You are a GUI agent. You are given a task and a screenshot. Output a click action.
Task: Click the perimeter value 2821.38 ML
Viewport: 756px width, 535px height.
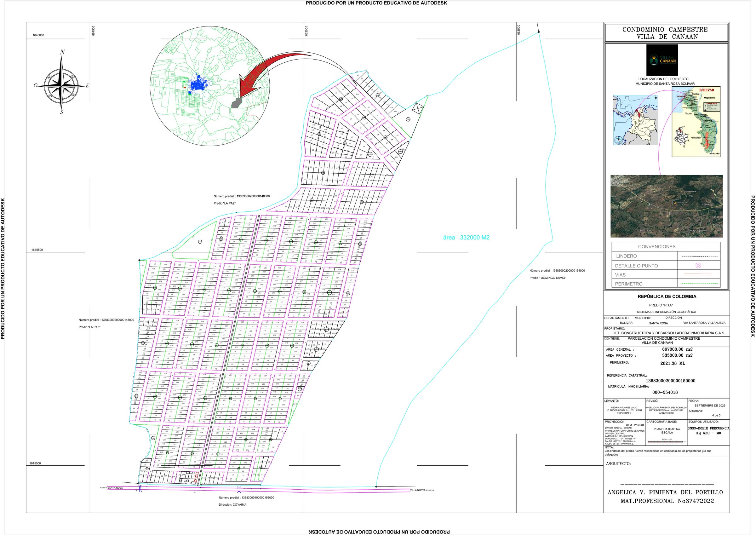pyautogui.click(x=672, y=363)
